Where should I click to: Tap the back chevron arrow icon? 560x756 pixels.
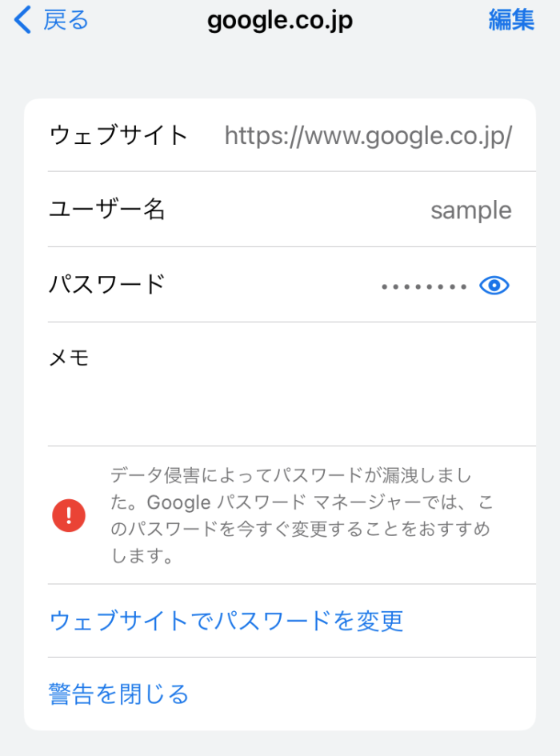click(23, 20)
